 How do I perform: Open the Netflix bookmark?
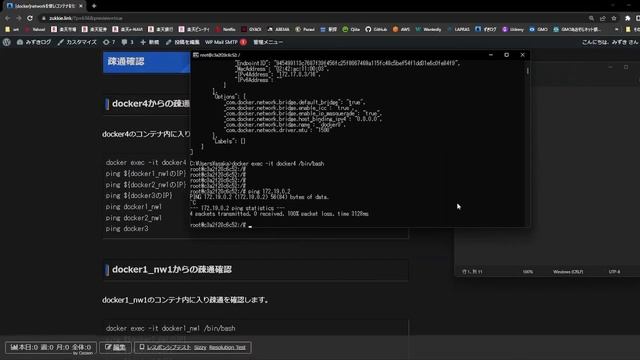click(226, 29)
